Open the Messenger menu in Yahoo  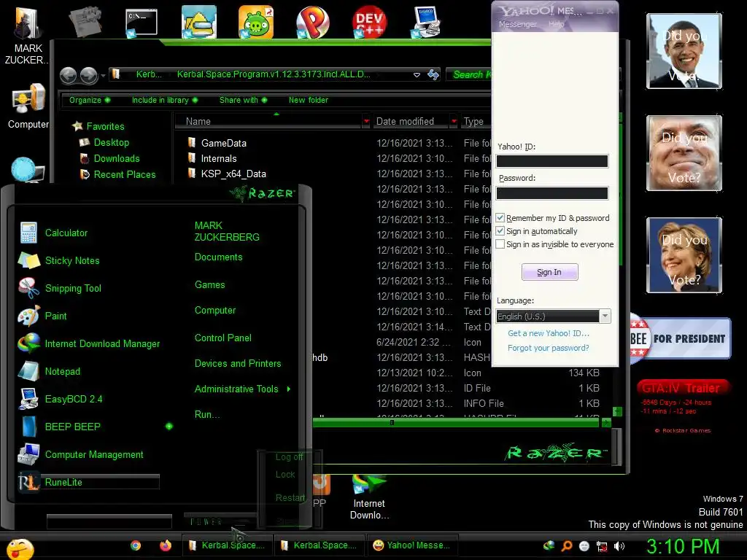click(517, 24)
